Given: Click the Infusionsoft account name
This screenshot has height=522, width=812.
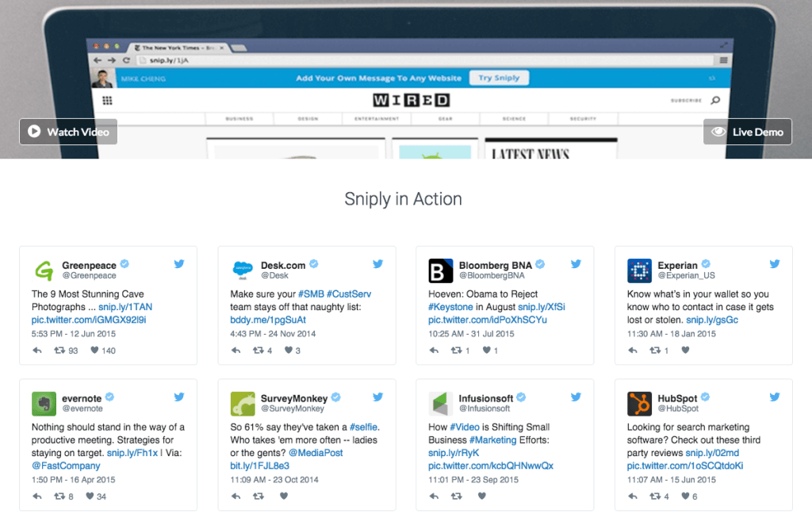Looking at the screenshot, I should tap(486, 398).
